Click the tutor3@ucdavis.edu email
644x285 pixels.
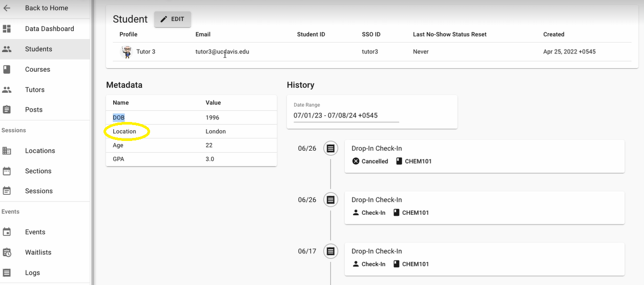(x=222, y=52)
